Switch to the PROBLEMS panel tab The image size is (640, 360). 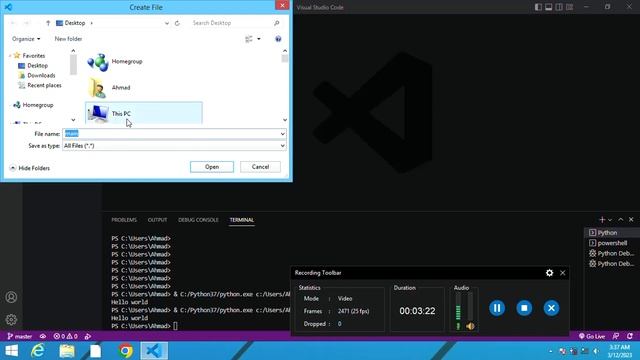click(124, 220)
